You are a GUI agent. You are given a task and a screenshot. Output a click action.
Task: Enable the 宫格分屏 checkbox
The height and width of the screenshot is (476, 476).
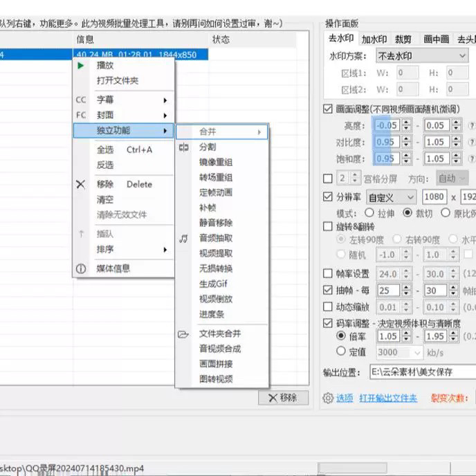pos(327,178)
